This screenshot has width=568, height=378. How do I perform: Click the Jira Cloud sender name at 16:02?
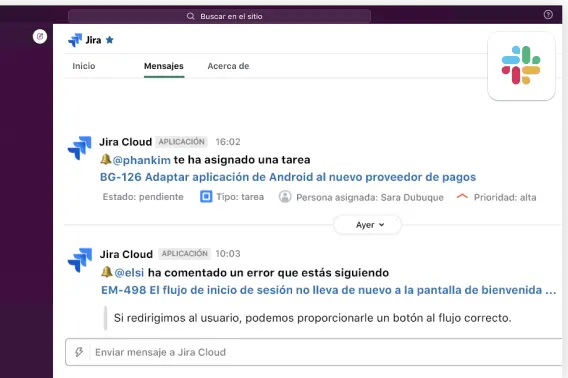[x=126, y=142]
